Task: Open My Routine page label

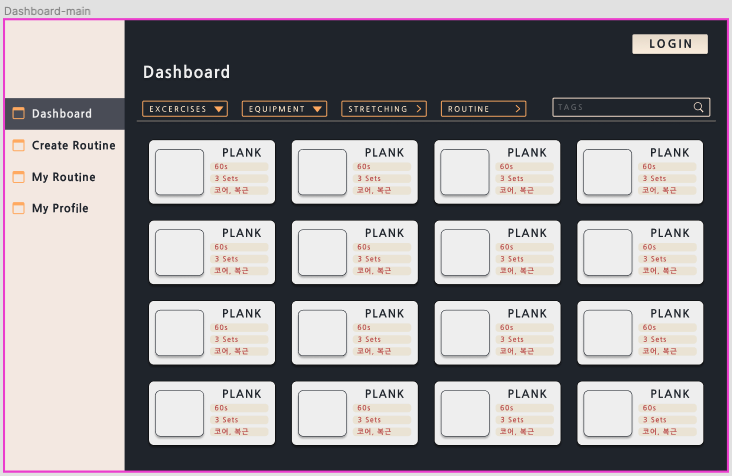Action: (x=63, y=177)
